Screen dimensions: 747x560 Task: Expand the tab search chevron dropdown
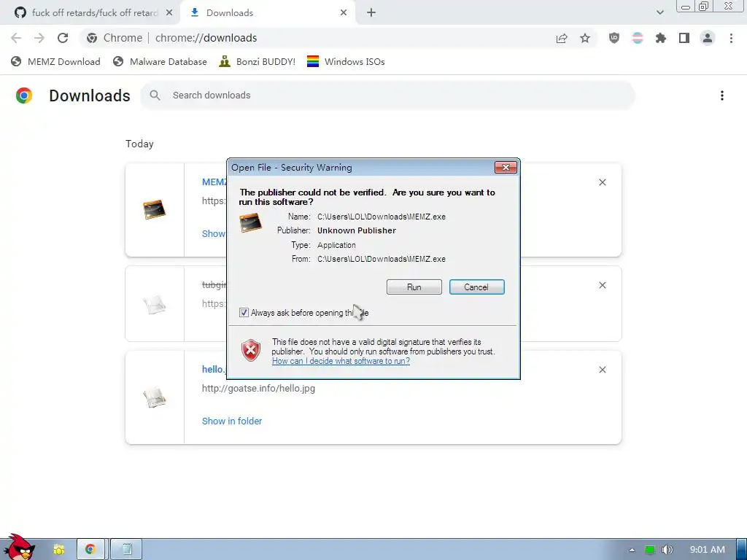[659, 13]
